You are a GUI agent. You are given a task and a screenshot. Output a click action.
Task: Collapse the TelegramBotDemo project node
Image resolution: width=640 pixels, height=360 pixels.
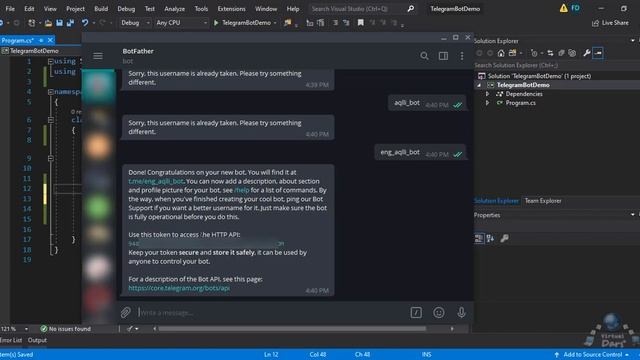point(479,85)
